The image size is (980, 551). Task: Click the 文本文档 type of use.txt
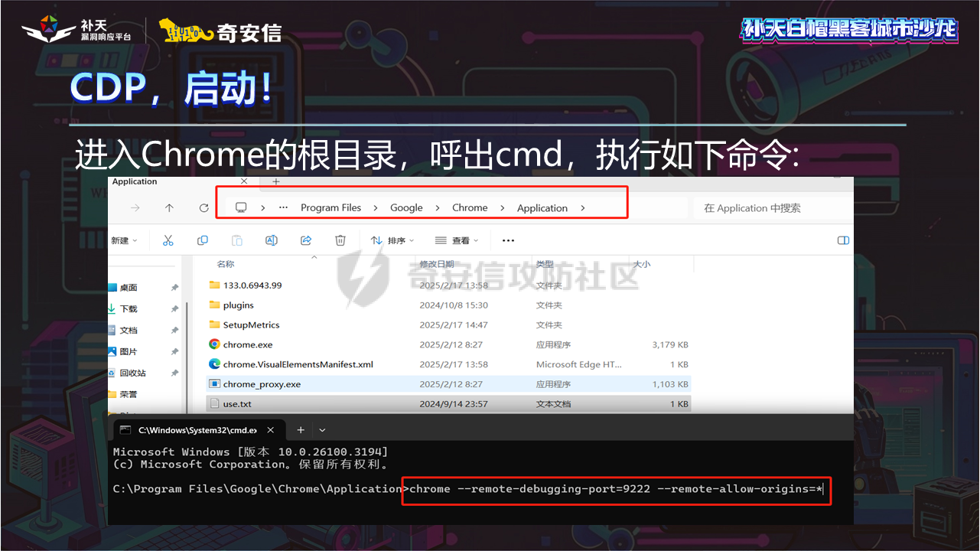553,403
